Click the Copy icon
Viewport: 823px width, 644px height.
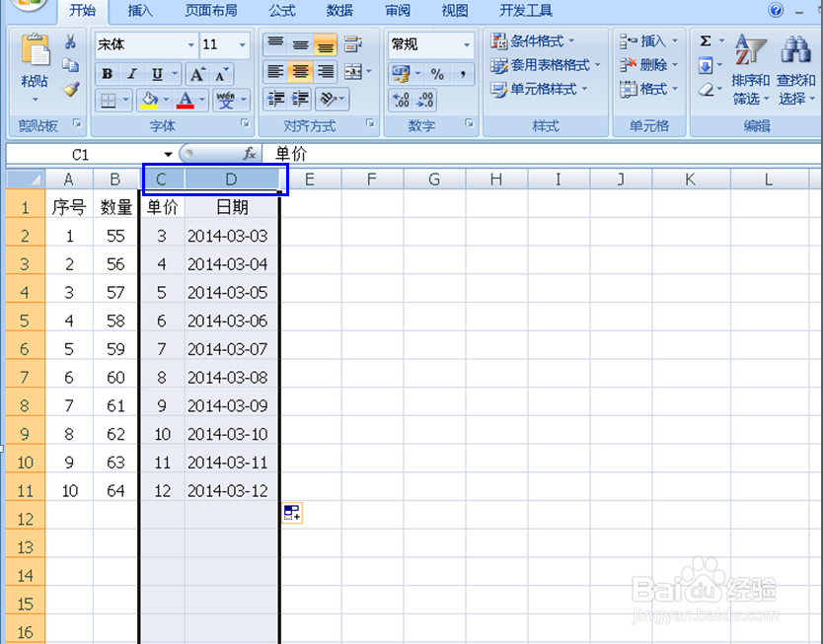pos(70,65)
